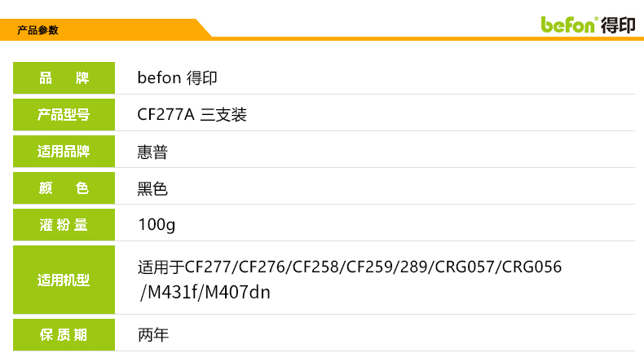This screenshot has height=362, width=644.
Task: Click the 品牌 green label cell
Action: pos(64,79)
